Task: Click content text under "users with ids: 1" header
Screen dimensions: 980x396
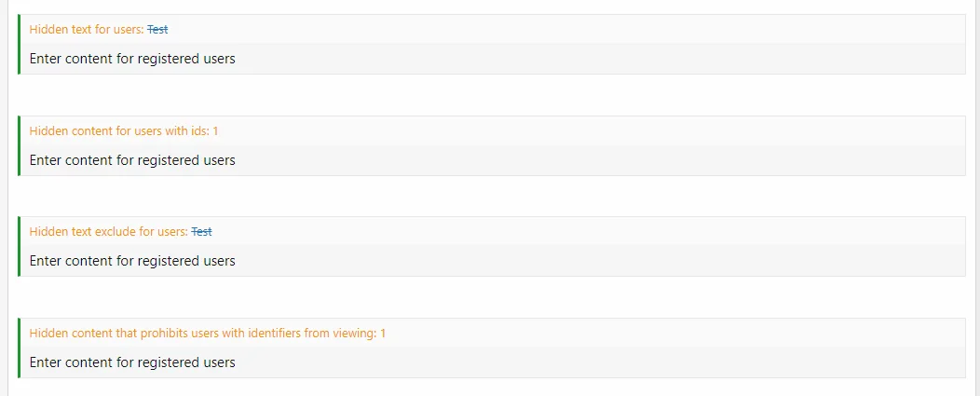Action: click(x=132, y=160)
